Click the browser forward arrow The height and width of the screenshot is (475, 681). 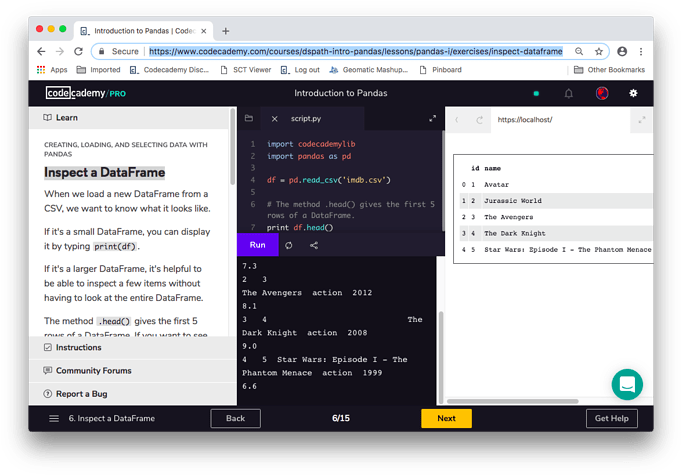coord(60,51)
